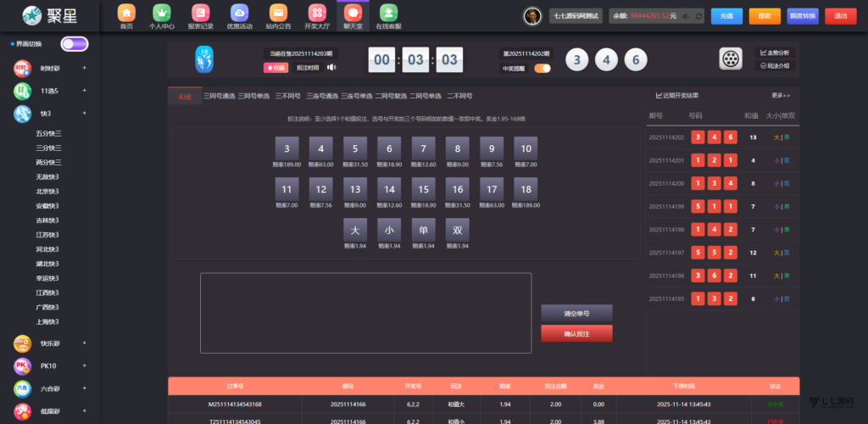
Task: Open the 首页 home icon
Action: tap(126, 12)
